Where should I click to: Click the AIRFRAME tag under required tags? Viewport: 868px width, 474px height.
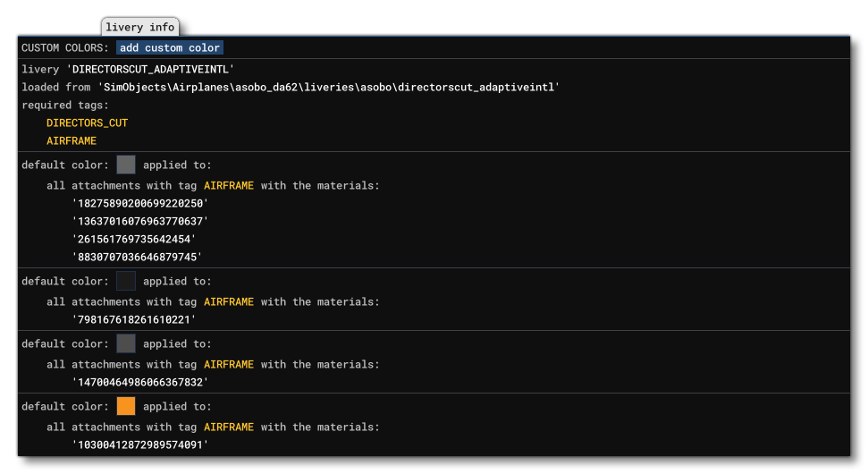72,140
